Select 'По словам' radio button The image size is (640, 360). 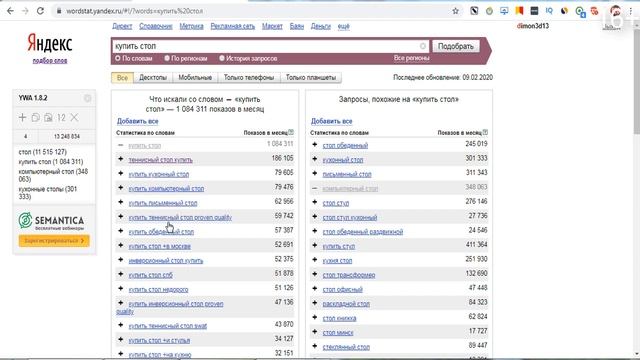118,58
